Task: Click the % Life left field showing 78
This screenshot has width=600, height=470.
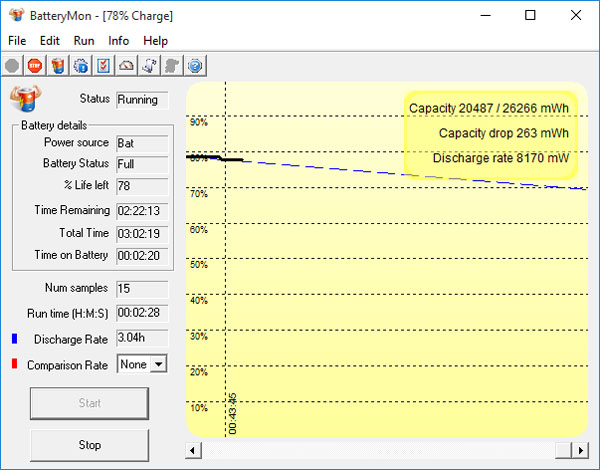Action: pos(142,186)
